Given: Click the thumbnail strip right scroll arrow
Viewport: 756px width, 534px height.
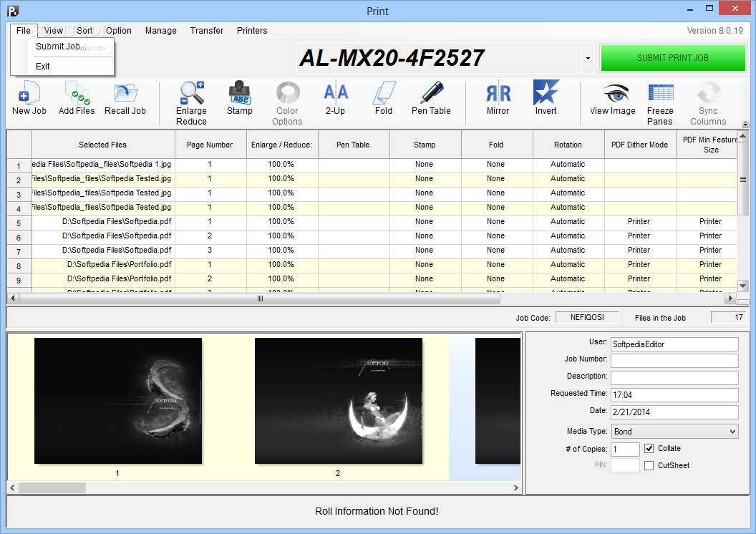Looking at the screenshot, I should point(516,487).
